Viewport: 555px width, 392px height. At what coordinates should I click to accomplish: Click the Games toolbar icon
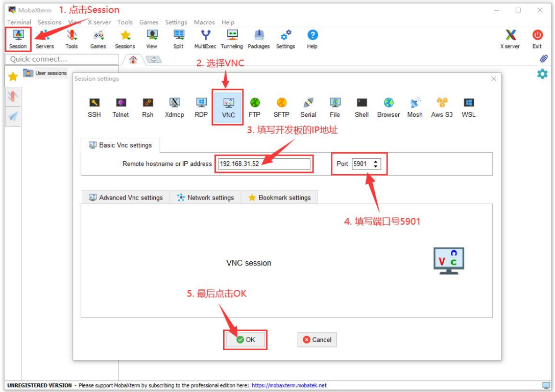tap(98, 39)
